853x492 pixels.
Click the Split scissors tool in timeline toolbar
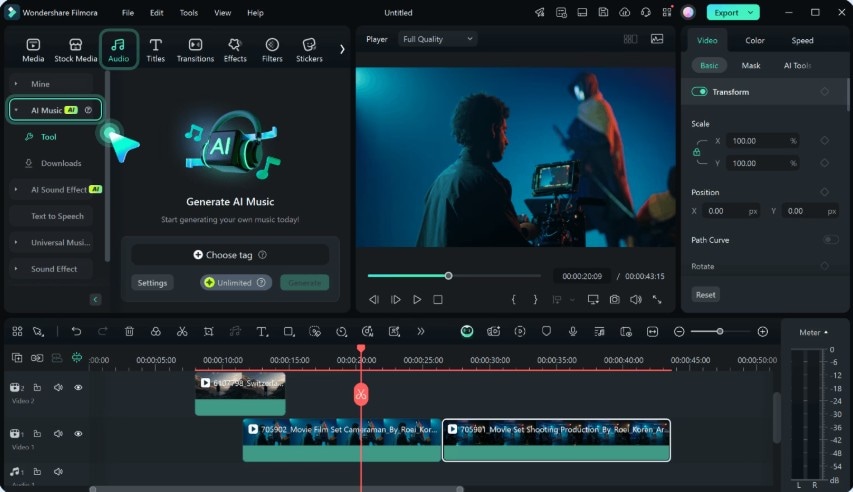(181, 331)
